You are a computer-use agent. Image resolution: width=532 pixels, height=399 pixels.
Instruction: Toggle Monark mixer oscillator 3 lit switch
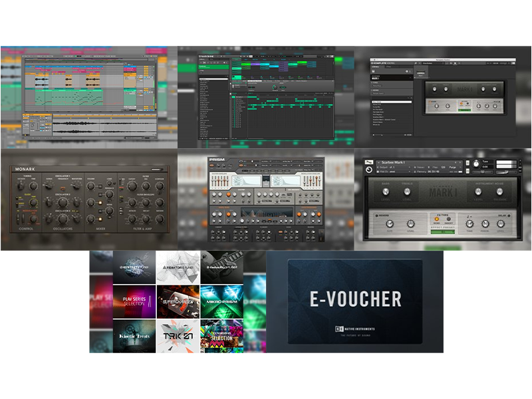100,219
